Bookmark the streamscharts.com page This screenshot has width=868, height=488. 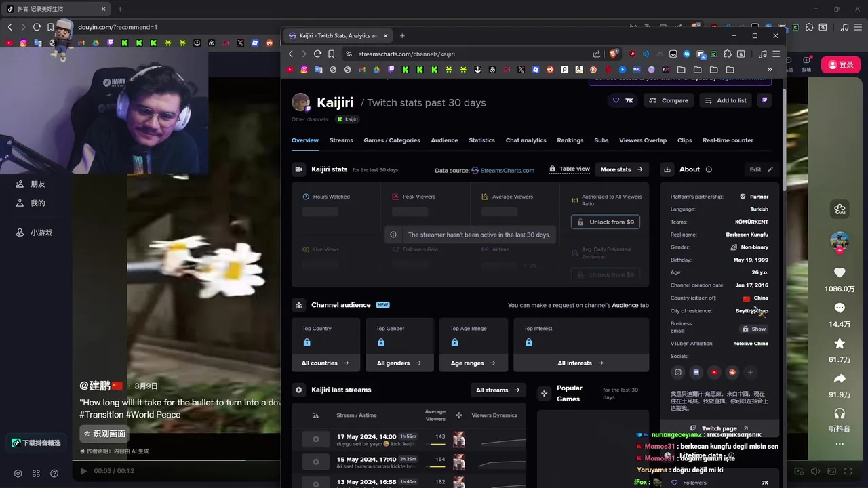[331, 54]
